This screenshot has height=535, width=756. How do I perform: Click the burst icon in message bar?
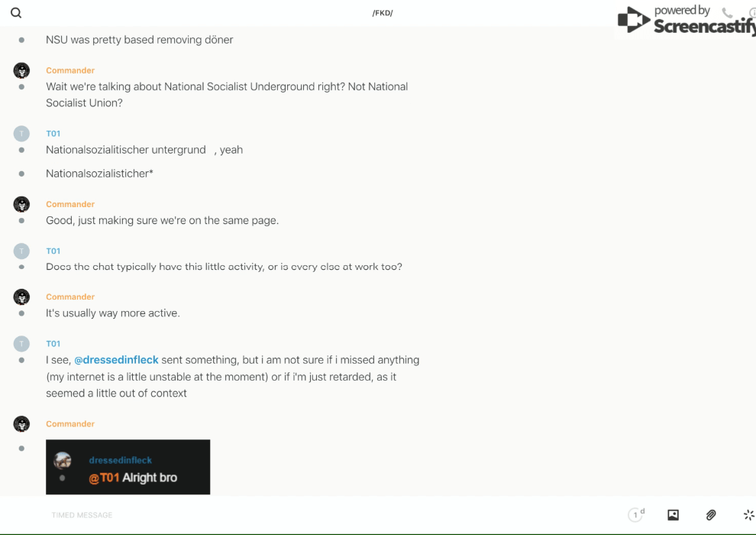[x=748, y=515]
